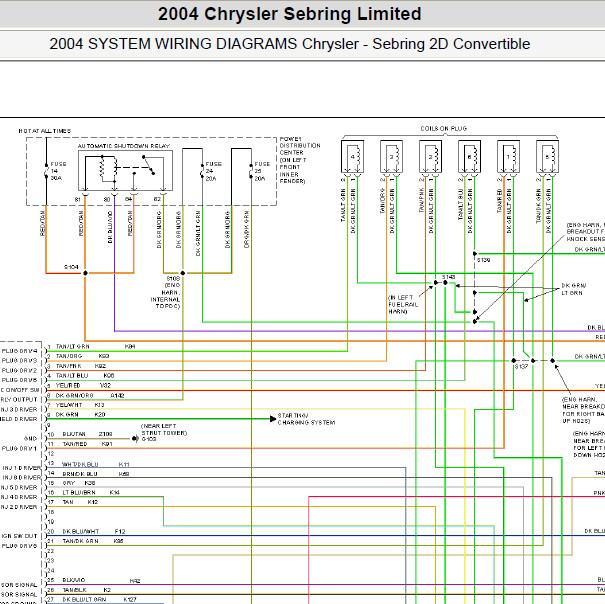Click the 'POWER DISTRIBUTION CENTER' note
Image resolution: width=605 pixels, height=604 pixels.
coord(300,160)
